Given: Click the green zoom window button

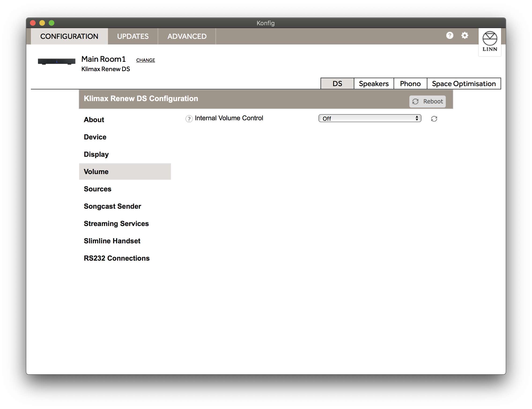Looking at the screenshot, I should (52, 23).
